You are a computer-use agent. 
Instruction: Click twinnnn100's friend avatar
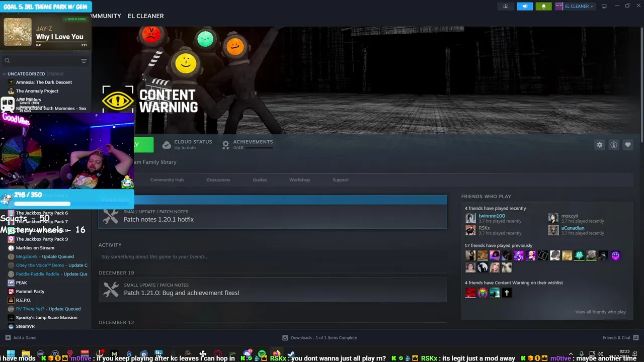[470, 218]
